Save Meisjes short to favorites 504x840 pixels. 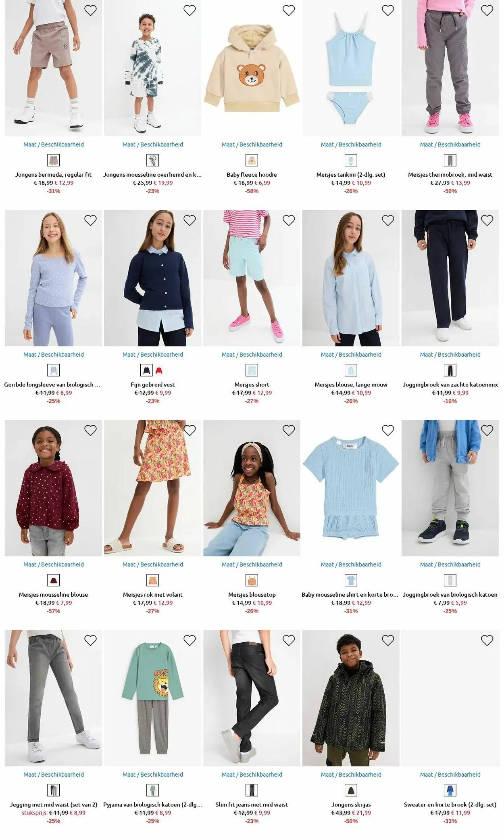(289, 220)
